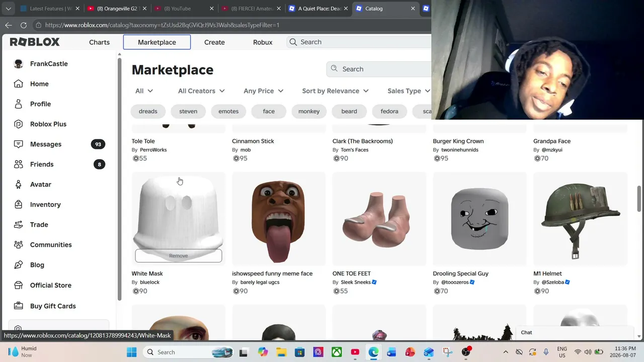The image size is (644, 362).
Task: Open the Xbox app on the taskbar
Action: [337, 352]
